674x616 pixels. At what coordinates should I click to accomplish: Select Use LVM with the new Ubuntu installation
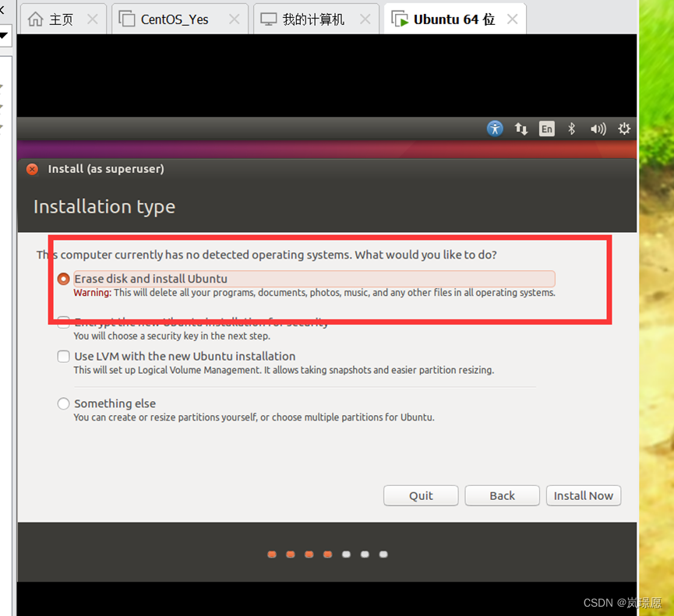click(63, 356)
